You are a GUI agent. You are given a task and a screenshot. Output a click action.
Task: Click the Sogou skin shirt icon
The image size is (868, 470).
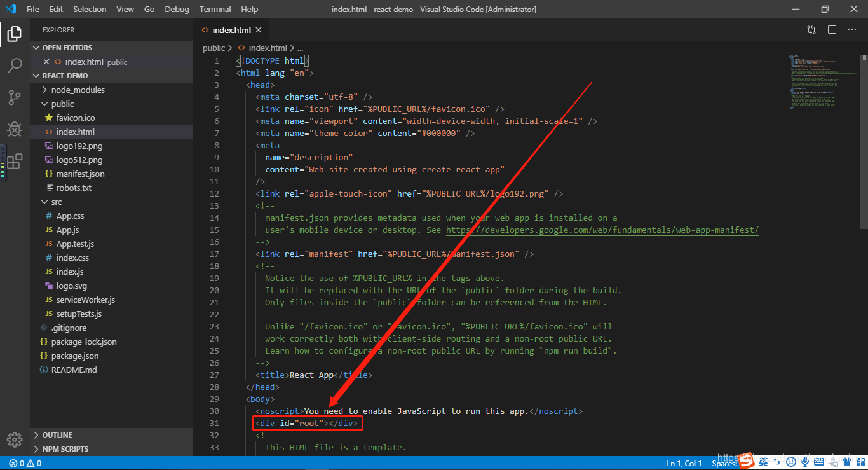click(x=848, y=462)
